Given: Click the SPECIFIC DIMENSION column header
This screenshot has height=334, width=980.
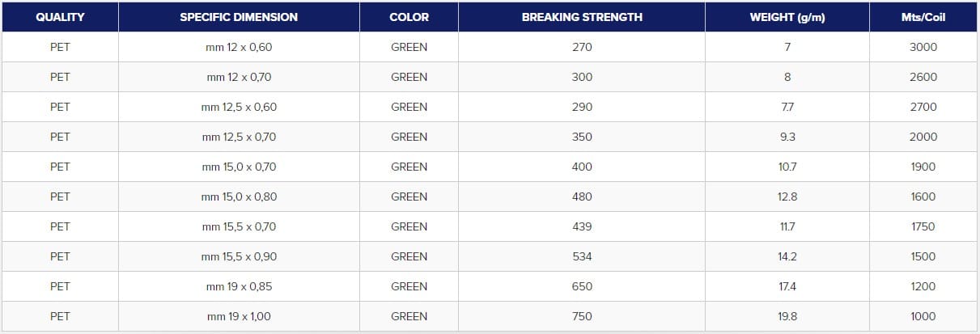Looking at the screenshot, I should click(239, 17).
